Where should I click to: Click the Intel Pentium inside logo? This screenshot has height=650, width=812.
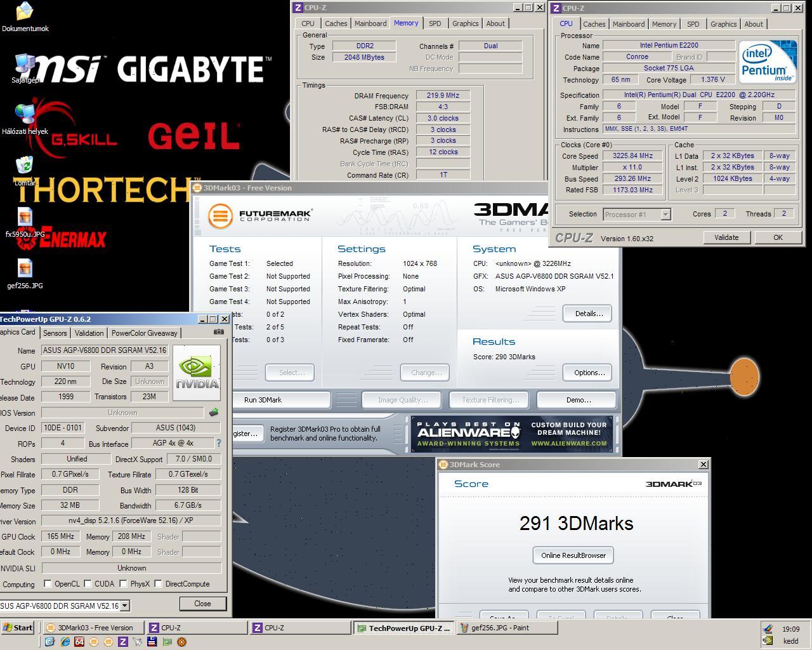tap(768, 62)
